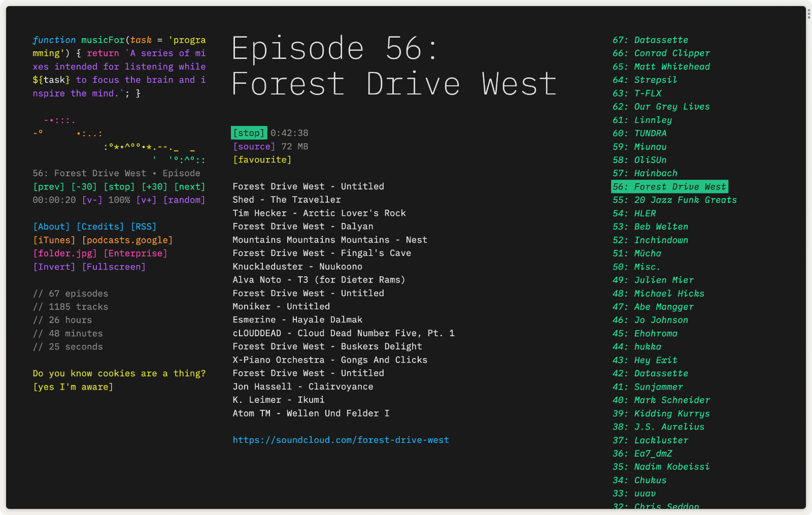Lower volume with [v-]
Image resolution: width=812 pixels, height=515 pixels.
click(x=92, y=200)
